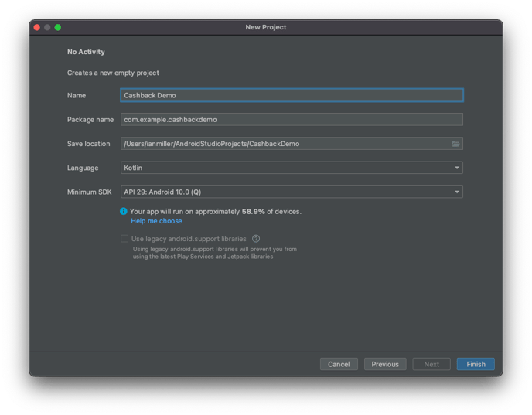Click the Save location path field
Screen dimensions: 532x415
pos(285,144)
